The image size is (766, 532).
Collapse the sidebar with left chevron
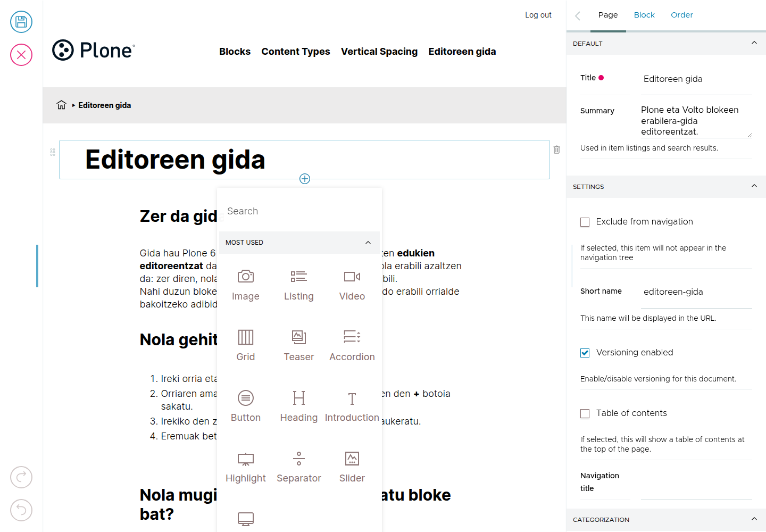tap(578, 15)
